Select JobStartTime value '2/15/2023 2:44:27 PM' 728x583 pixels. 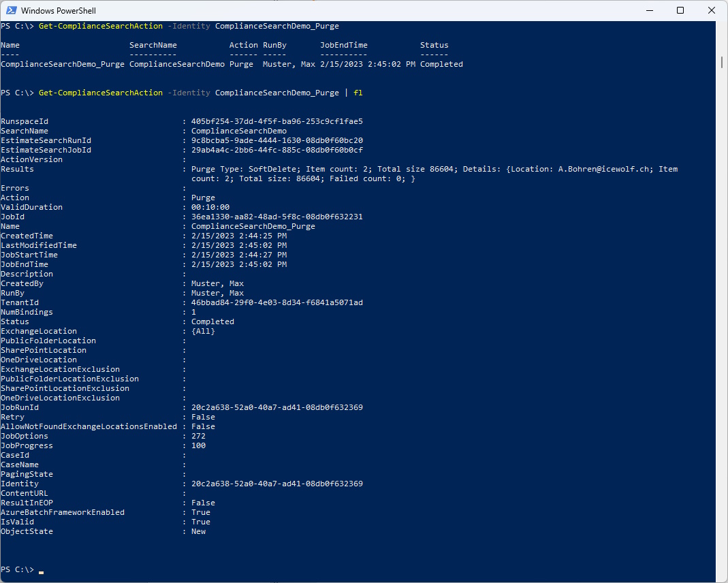(239, 255)
